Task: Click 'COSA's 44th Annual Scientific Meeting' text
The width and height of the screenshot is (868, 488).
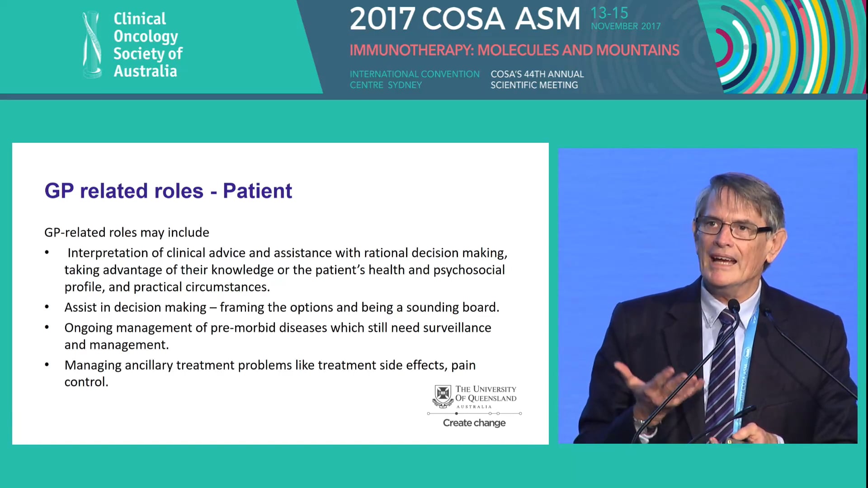Action: point(537,80)
